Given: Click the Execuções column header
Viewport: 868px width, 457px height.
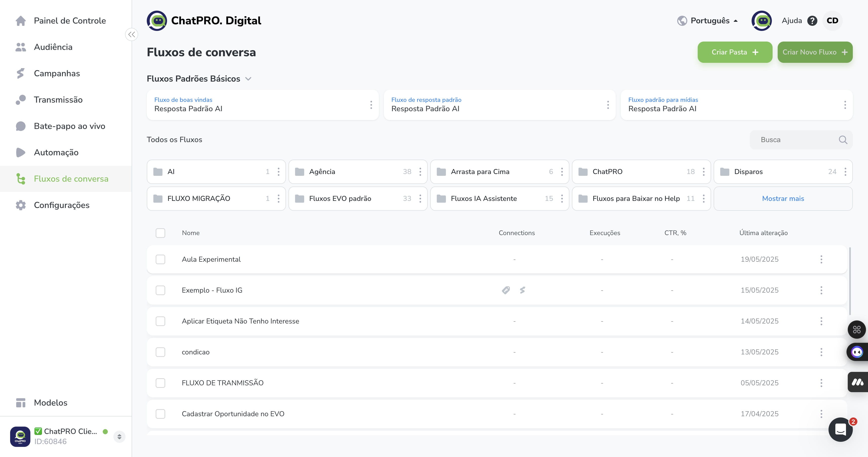Looking at the screenshot, I should coord(605,233).
